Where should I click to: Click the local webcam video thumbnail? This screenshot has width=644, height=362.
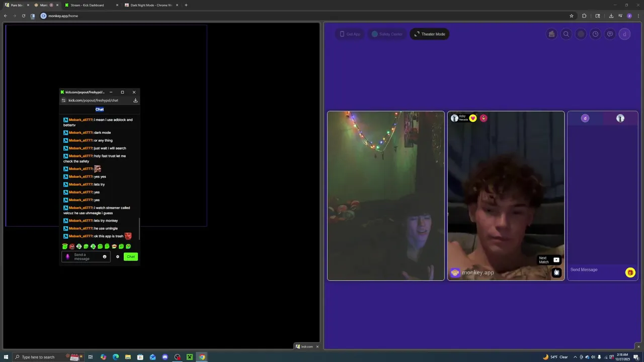pyautogui.click(x=386, y=196)
